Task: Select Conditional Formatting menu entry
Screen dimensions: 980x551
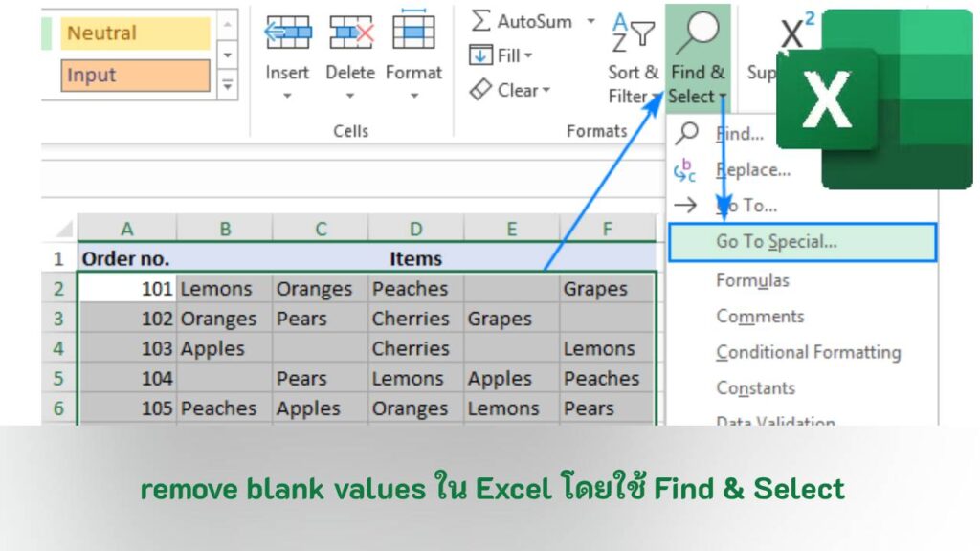Action: pyautogui.click(x=809, y=352)
